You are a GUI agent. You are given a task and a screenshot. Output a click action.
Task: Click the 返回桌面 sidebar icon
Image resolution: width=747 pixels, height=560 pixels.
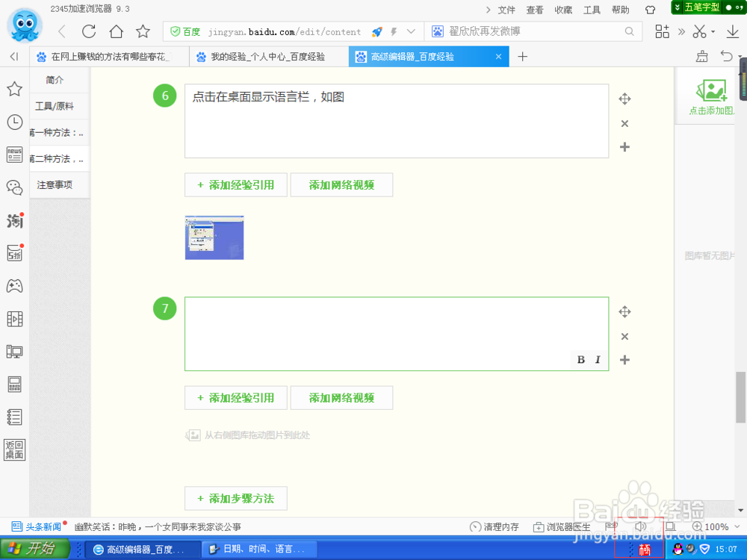[14, 449]
